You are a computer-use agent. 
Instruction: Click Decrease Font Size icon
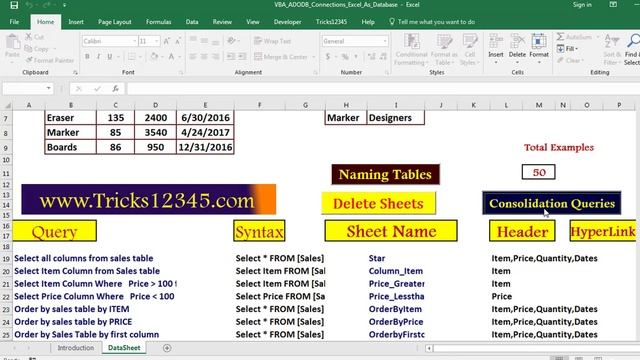click(178, 41)
